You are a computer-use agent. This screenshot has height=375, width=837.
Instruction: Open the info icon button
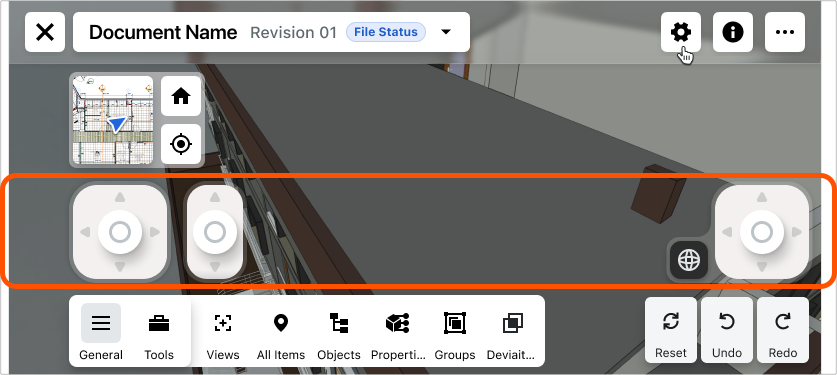733,32
